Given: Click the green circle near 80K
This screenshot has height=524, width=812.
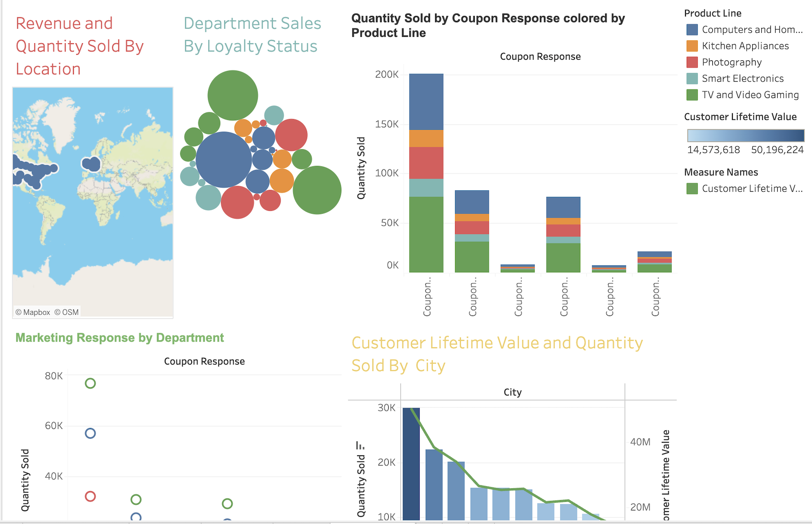Looking at the screenshot, I should (x=90, y=384).
